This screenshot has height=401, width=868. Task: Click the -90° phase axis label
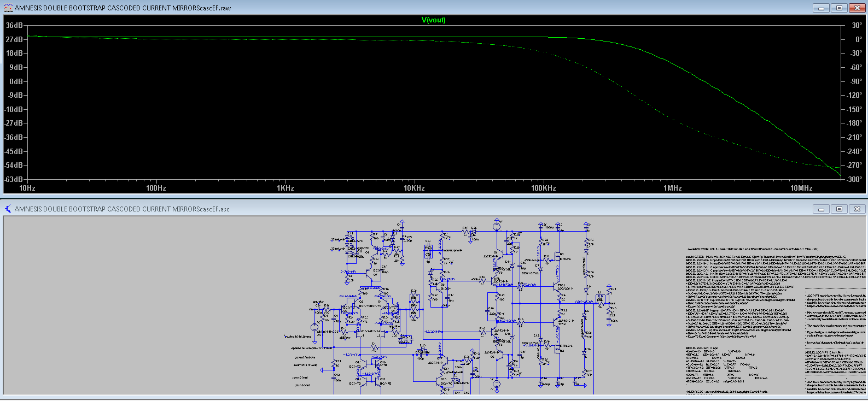(x=855, y=81)
